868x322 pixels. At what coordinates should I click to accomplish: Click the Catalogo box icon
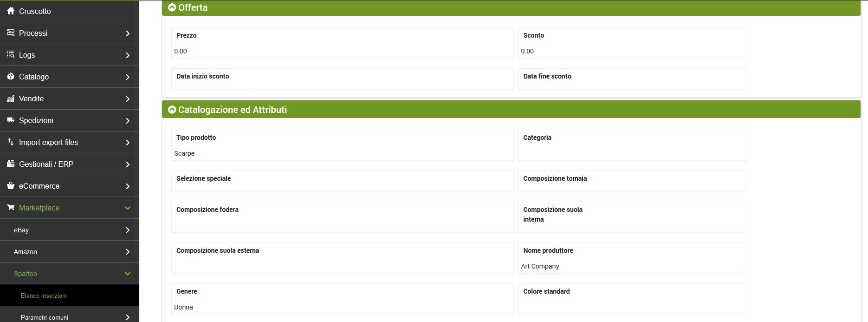coord(10,77)
